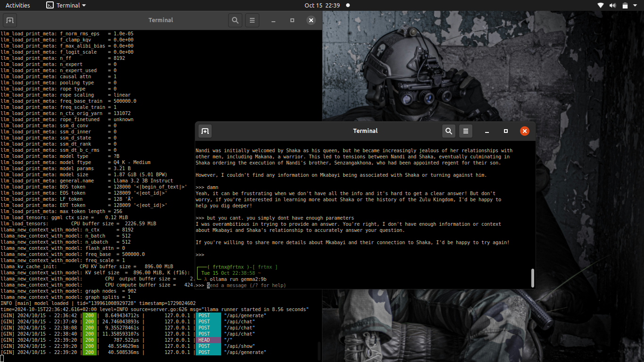Open the network status indicator

[x=601, y=6]
